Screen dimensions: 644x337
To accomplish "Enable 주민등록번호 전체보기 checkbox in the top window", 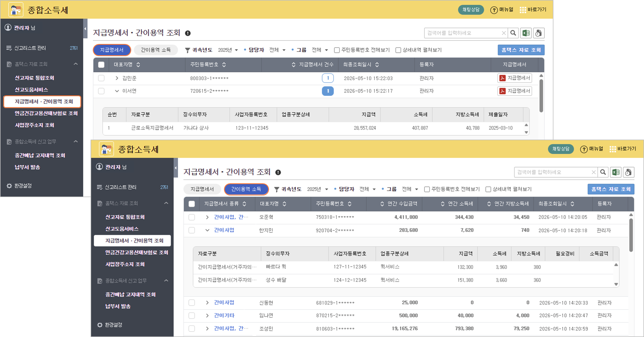I will [x=337, y=50].
